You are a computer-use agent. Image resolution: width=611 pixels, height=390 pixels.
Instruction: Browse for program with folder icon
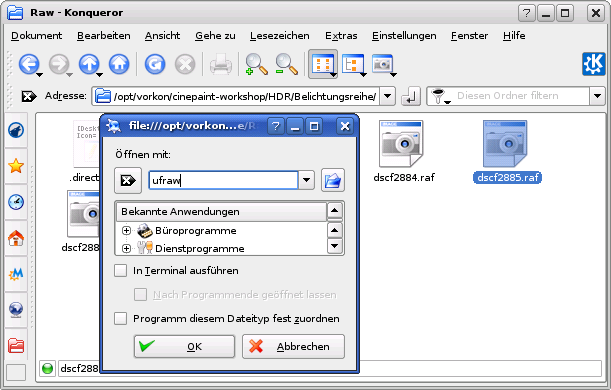tap(333, 180)
